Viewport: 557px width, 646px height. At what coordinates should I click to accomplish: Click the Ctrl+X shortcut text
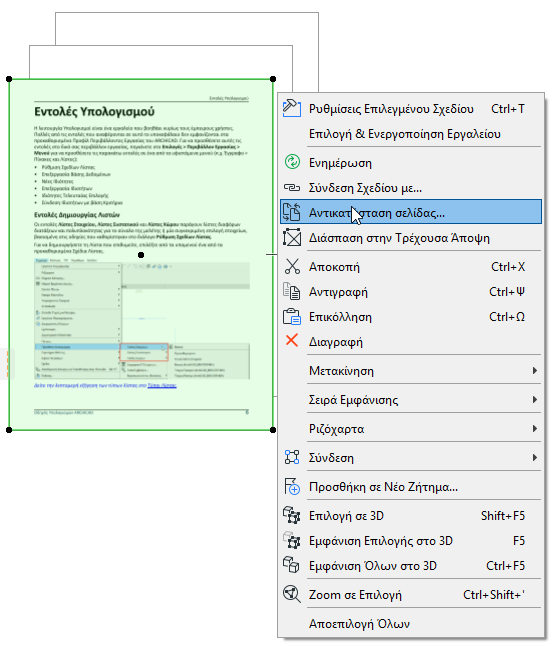[508, 267]
